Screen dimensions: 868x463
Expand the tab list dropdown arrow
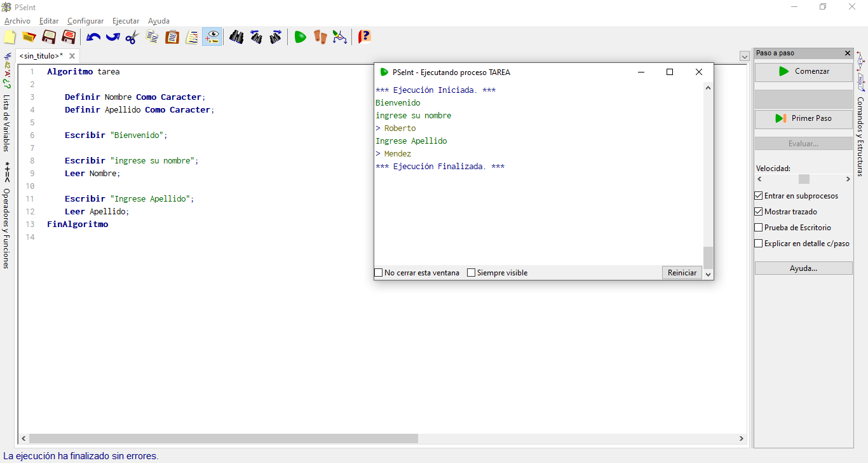point(744,56)
